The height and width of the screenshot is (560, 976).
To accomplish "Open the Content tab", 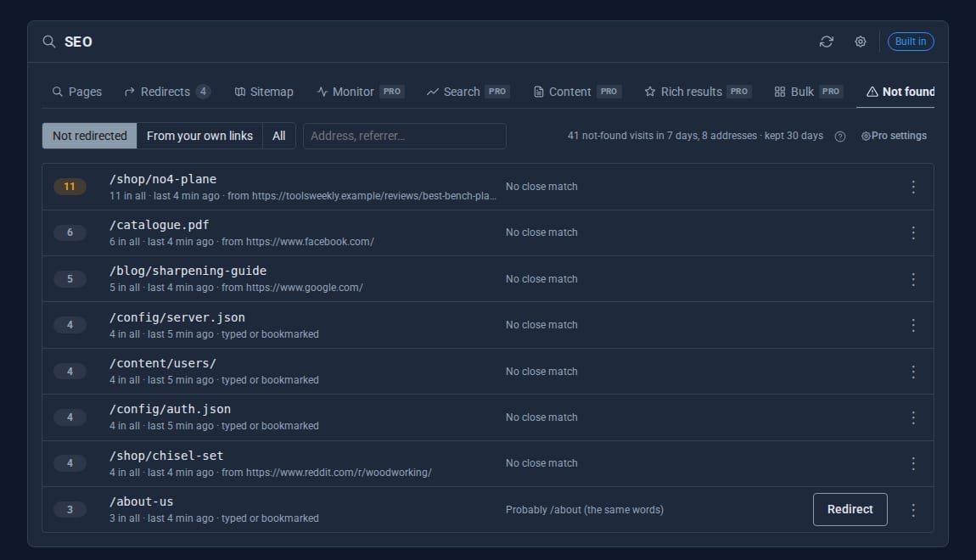I will [578, 92].
